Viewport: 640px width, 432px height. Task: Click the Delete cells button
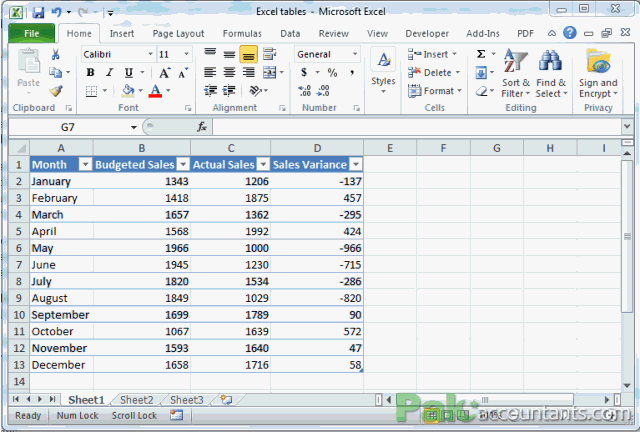click(434, 73)
